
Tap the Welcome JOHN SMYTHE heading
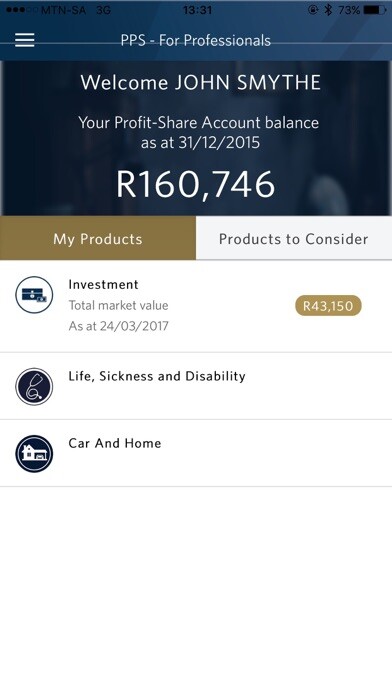(200, 83)
